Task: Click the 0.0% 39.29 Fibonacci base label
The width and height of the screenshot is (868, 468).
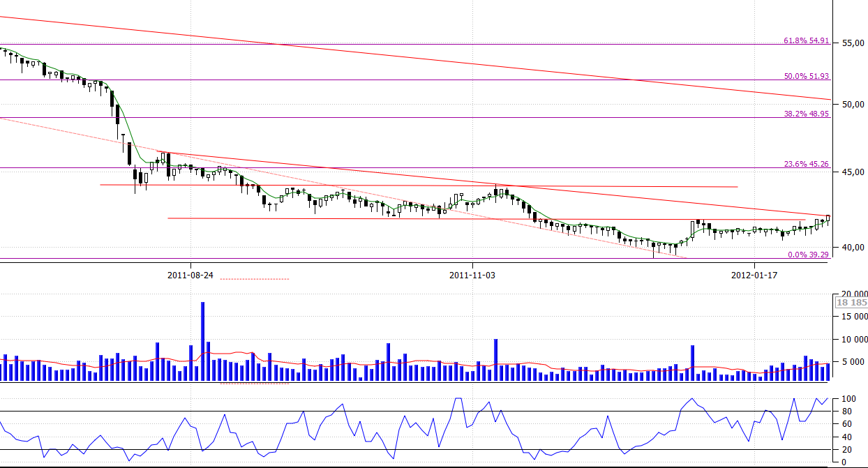Action: point(808,255)
